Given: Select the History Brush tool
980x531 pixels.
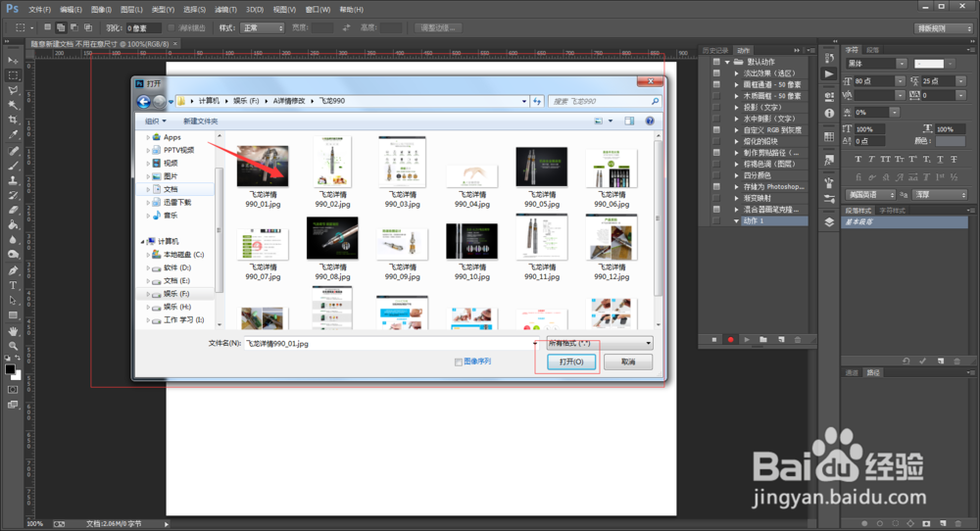Looking at the screenshot, I should coord(13,196).
